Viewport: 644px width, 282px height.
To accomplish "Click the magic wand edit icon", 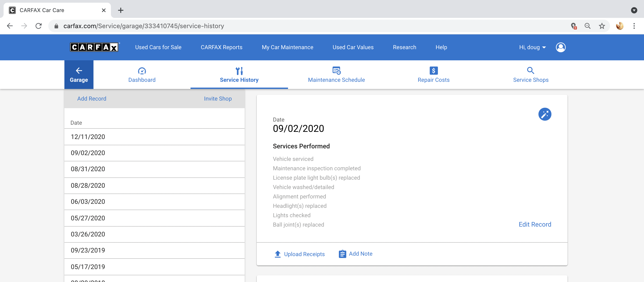I will pos(544,114).
